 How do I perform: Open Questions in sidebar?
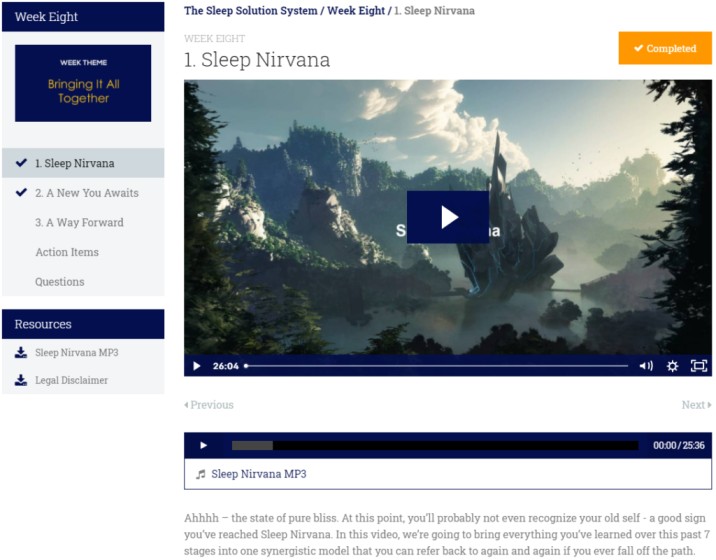point(83,282)
